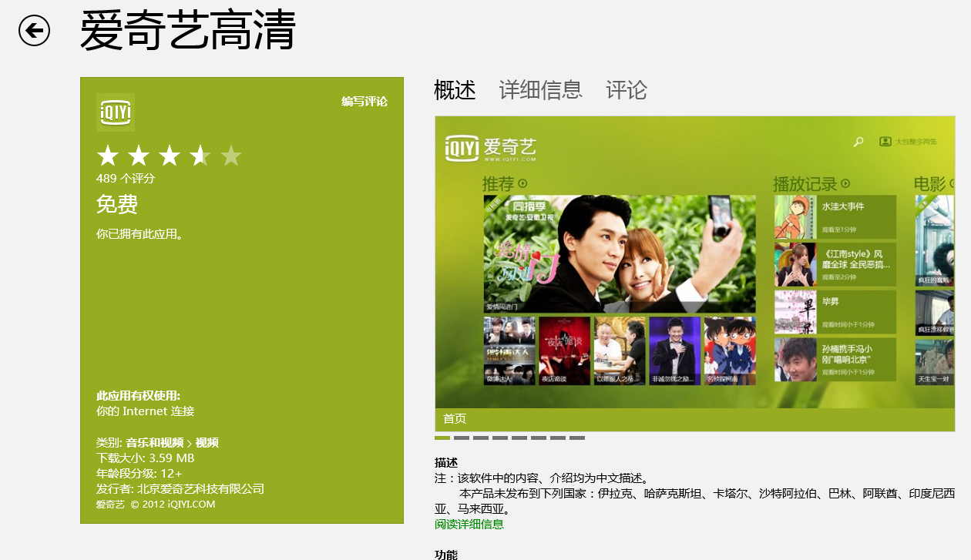Click the 水洼大事件 history item
Screen dimensions: 971x560
point(835,216)
